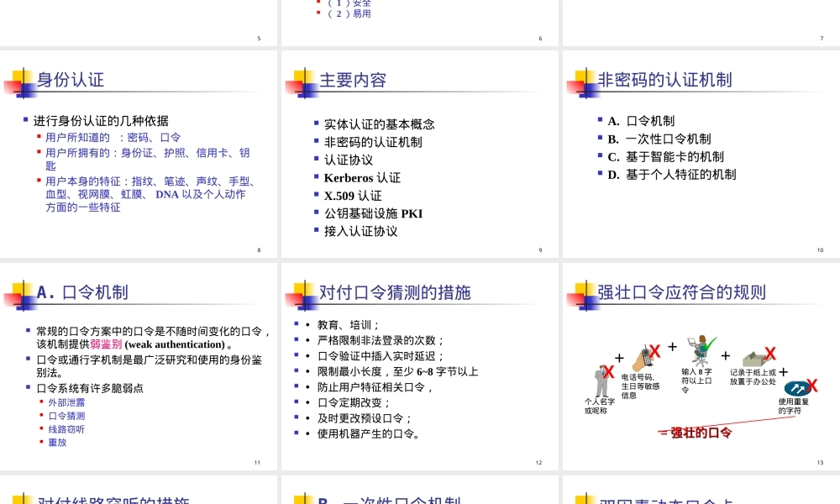This screenshot has width=840, height=504.
Task: Click the text (2) 易用 on slide 6
Action: tap(349, 14)
